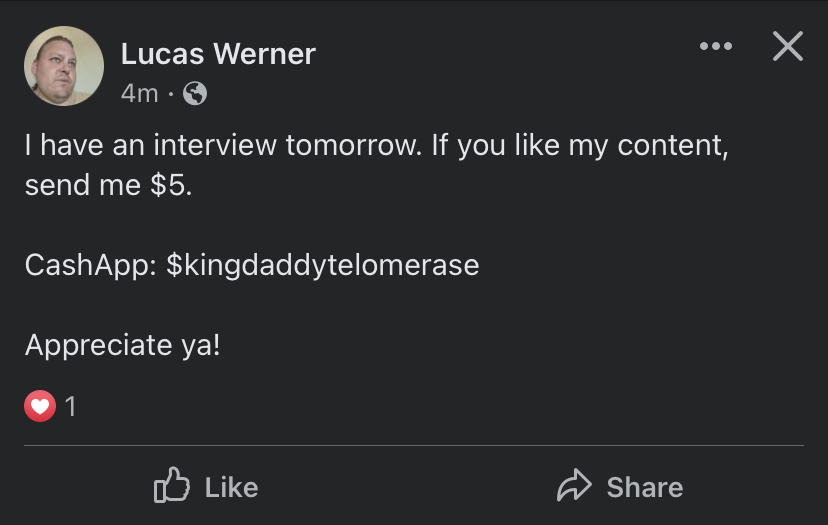Open the three-dot post options menu

point(716,46)
